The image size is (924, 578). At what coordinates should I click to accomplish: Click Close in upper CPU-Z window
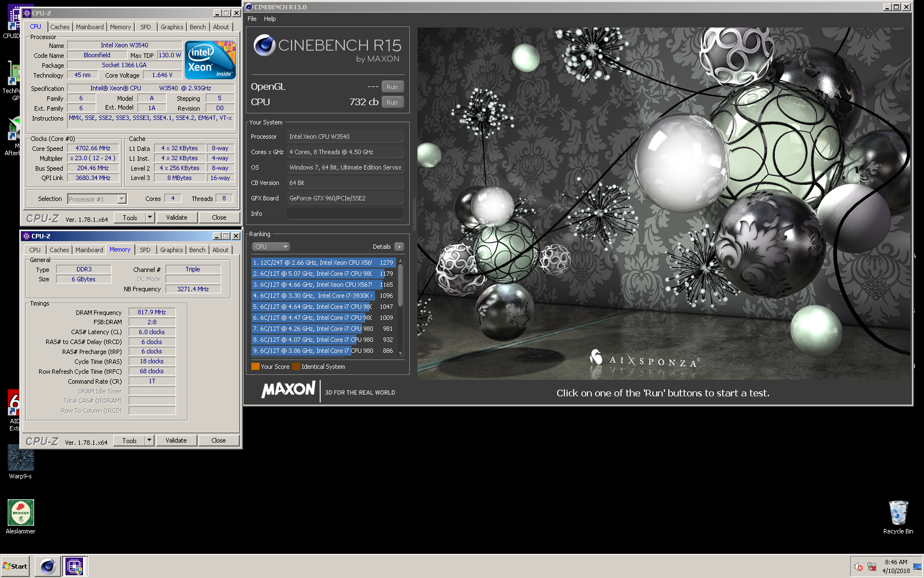pyautogui.click(x=219, y=217)
